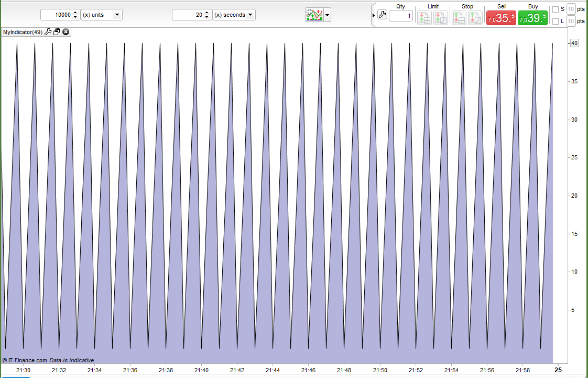Expand the indicator icon dropdown arrow
588x378 pixels.
coord(328,15)
